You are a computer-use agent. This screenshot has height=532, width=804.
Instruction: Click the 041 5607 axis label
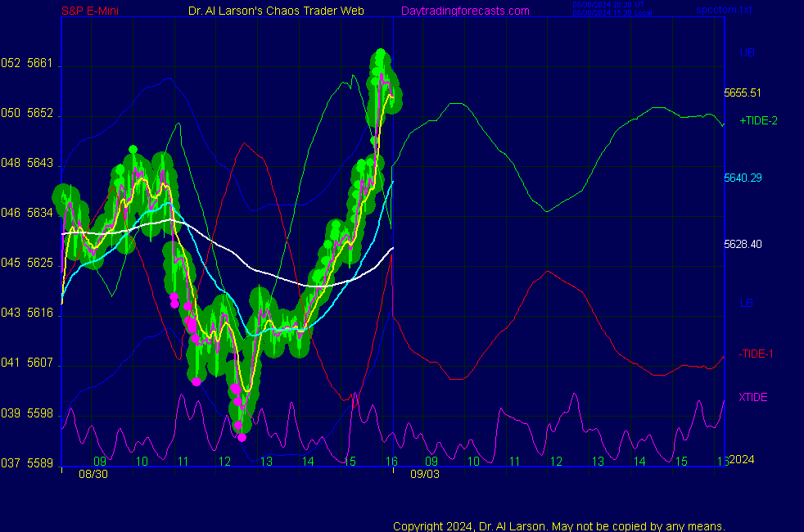click(x=27, y=363)
